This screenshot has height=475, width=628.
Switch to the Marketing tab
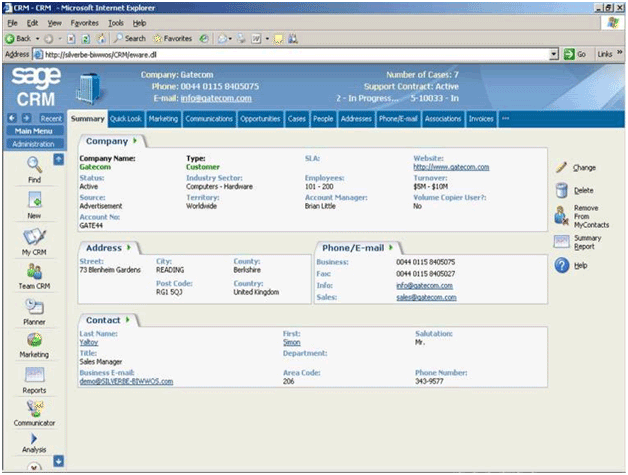163,119
